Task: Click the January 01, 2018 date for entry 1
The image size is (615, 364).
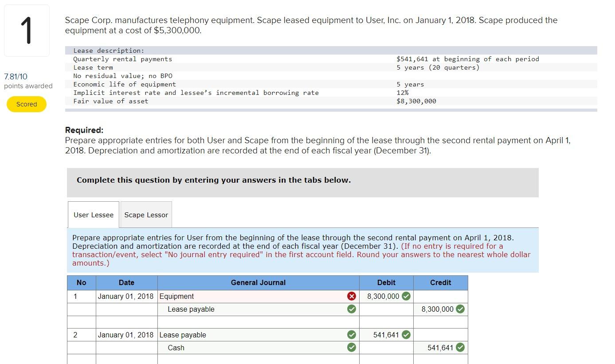Action: pos(126,296)
